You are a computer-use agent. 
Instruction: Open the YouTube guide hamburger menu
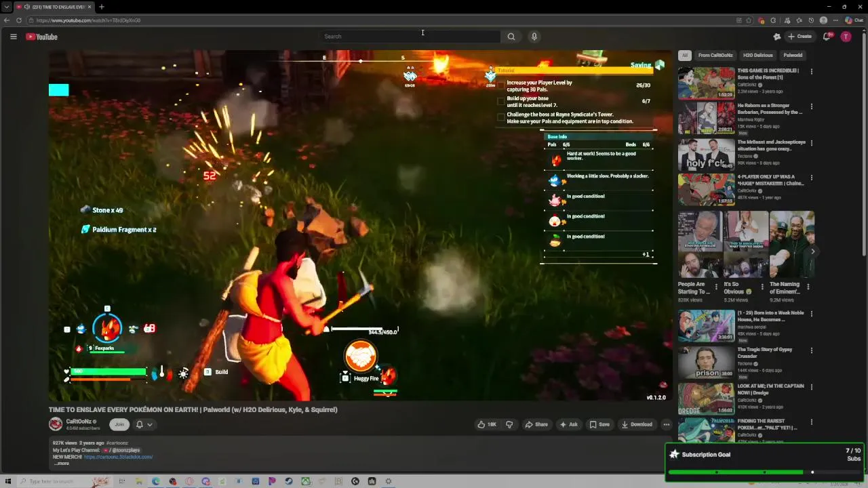point(13,37)
